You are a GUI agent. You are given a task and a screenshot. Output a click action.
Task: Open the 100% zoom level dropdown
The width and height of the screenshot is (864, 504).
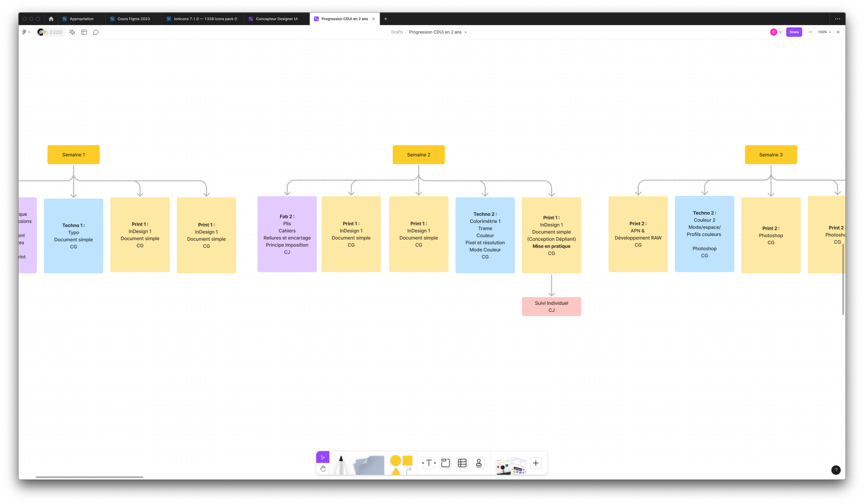824,32
